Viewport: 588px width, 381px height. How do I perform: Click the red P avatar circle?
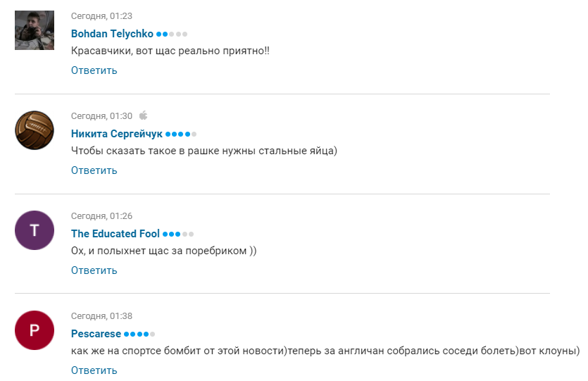[x=35, y=330]
